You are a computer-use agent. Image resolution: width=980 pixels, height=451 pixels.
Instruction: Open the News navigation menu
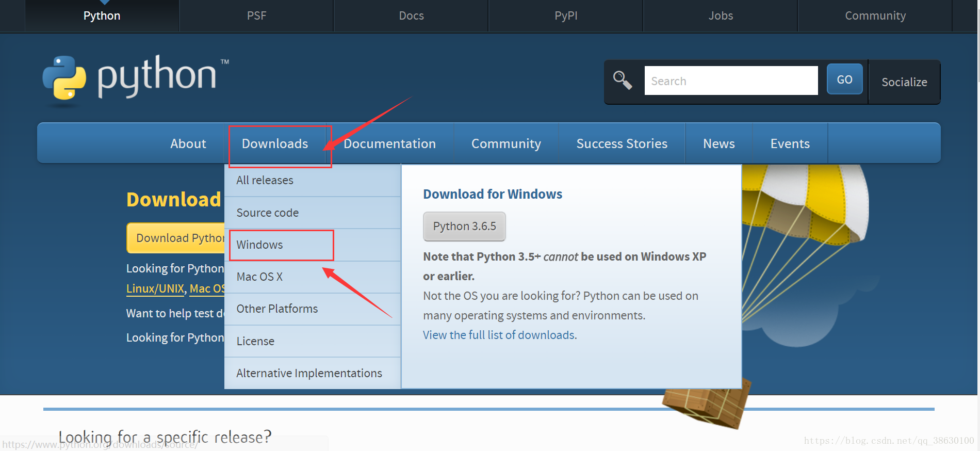pyautogui.click(x=718, y=143)
